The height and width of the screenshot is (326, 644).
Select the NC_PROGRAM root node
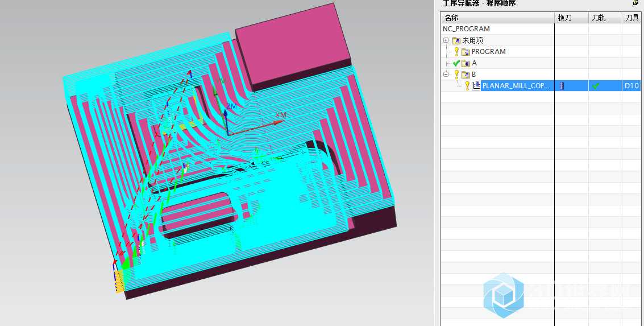coord(466,29)
